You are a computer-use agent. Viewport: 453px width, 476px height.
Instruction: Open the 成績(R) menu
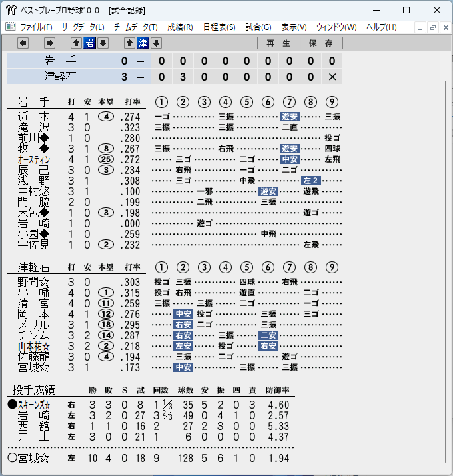[180, 27]
